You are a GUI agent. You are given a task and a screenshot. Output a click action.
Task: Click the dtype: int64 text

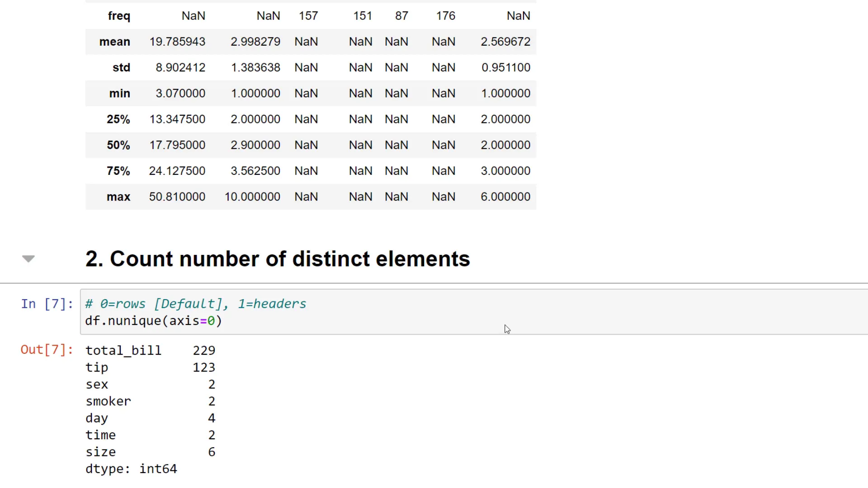click(x=131, y=469)
